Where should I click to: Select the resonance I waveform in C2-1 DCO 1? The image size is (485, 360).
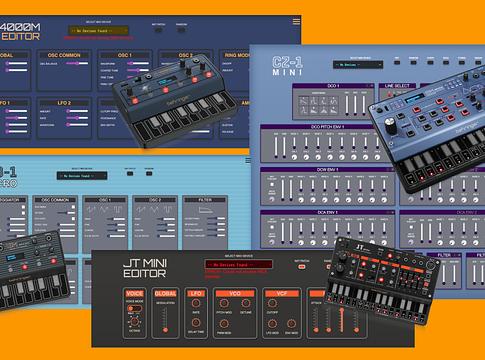[x=314, y=110]
